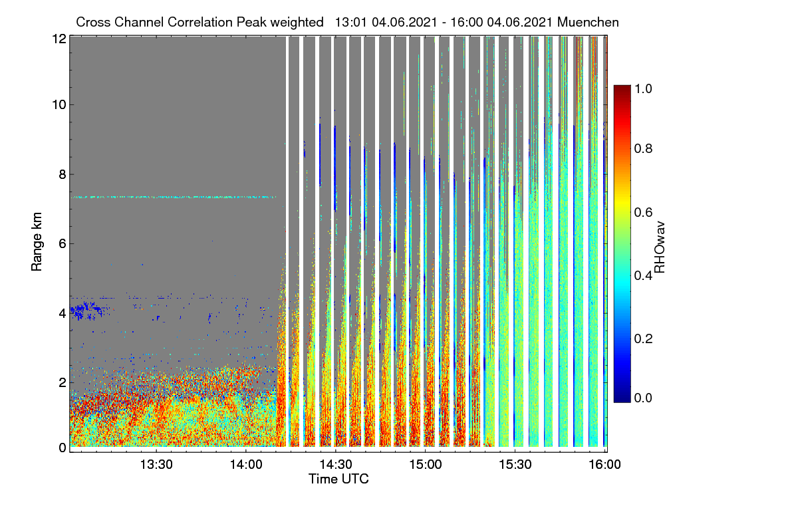
Task: Click the thin cyan line near 7.3 km
Action: 173,197
